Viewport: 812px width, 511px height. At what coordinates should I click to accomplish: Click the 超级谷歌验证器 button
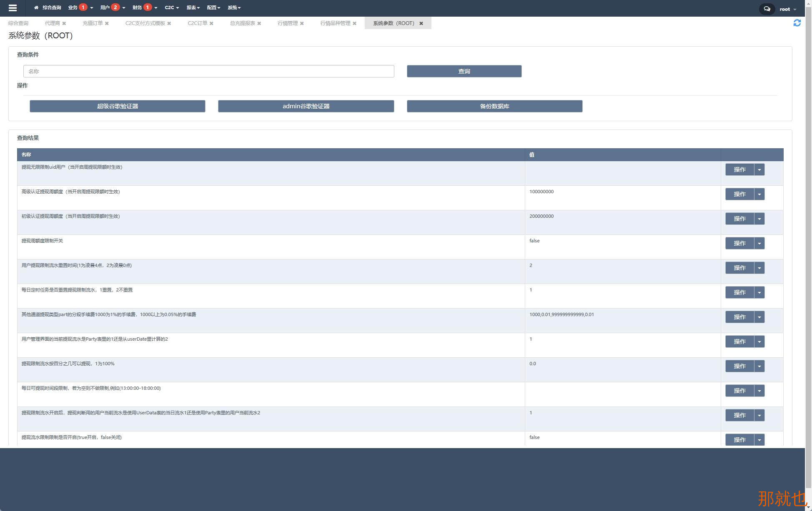click(117, 106)
